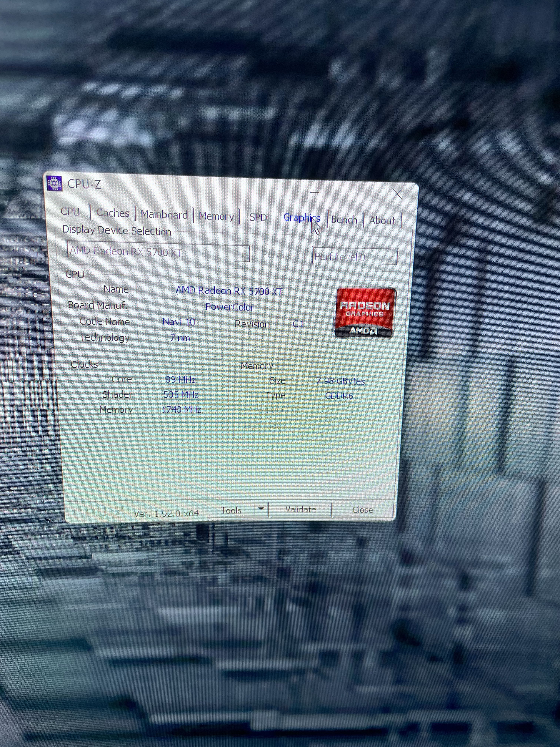Go to the Bench tab
This screenshot has height=747, width=560.
pyautogui.click(x=344, y=220)
